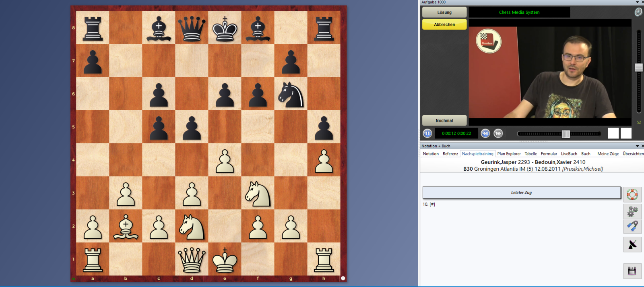Open the Notation + Buch panel dropdown arrow
644x287 pixels.
coord(637,146)
